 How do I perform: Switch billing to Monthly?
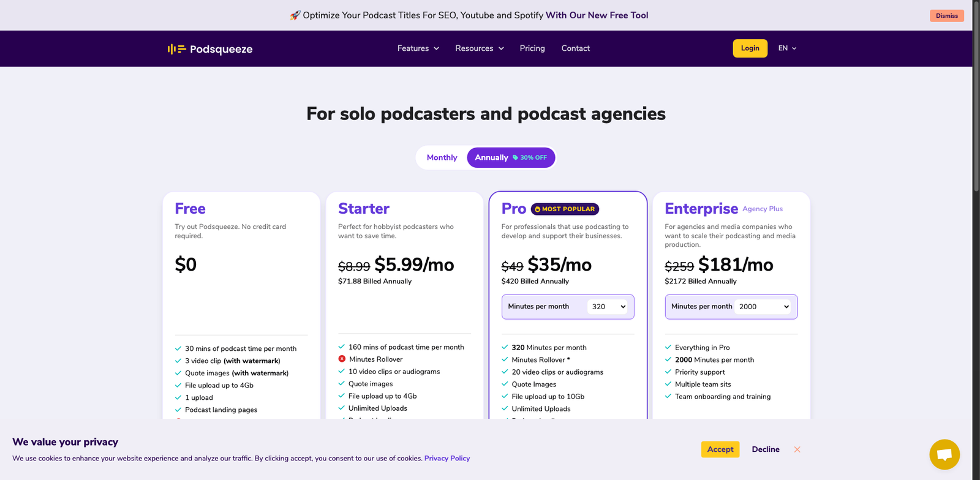[x=442, y=157]
